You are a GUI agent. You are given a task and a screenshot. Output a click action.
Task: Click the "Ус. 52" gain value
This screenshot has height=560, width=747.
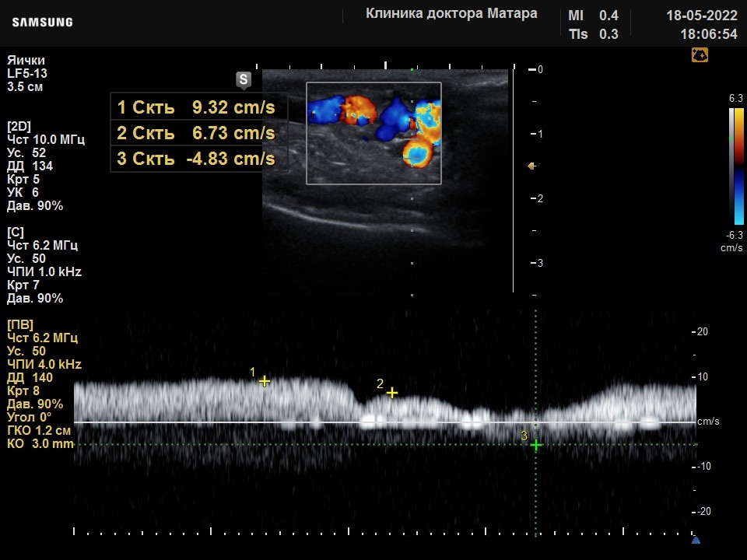pos(26,153)
